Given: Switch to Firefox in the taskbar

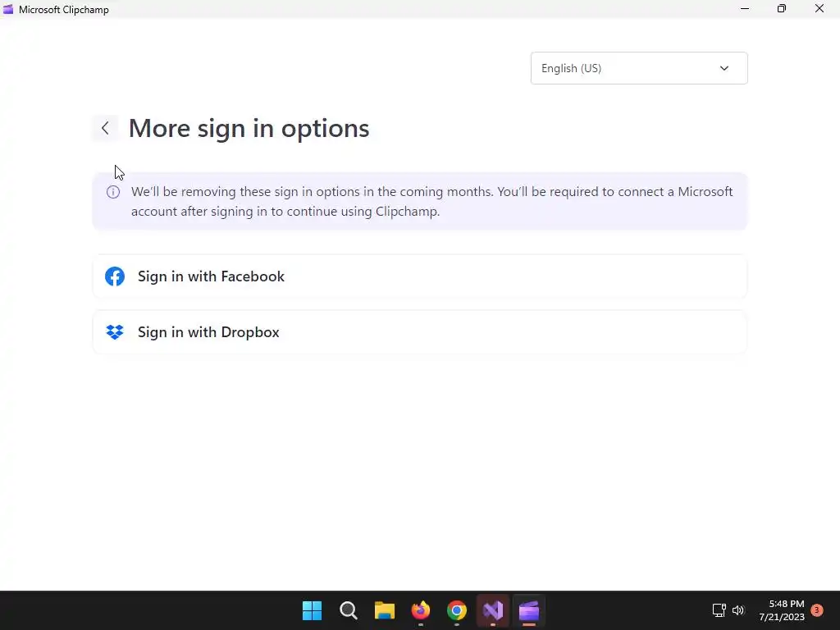Looking at the screenshot, I should (421, 610).
